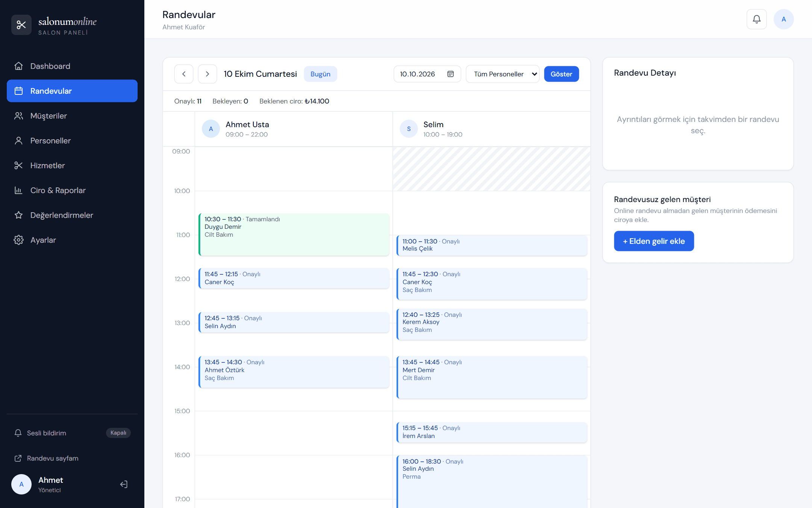Select İrem Arslan 15:15 appointment

click(x=492, y=432)
